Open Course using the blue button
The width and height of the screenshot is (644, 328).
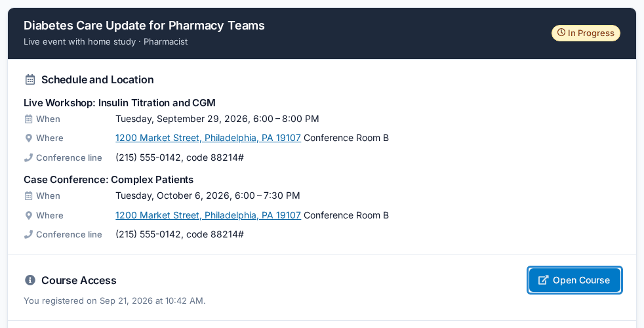tap(574, 280)
